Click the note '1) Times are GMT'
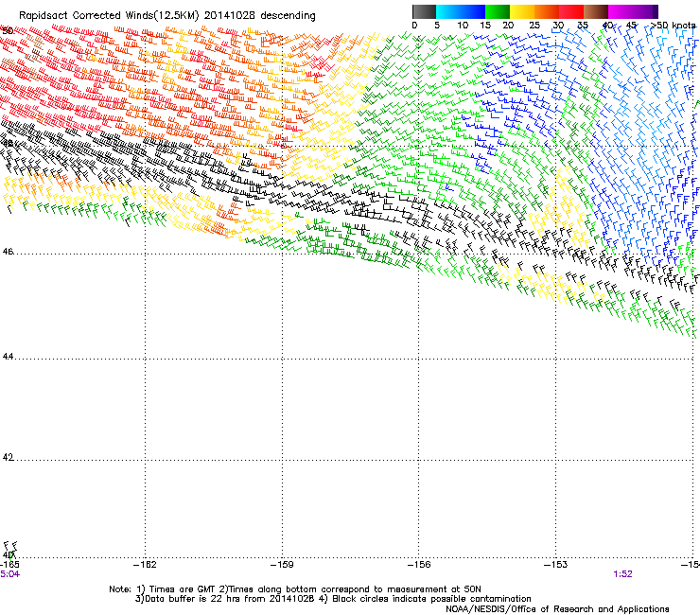 point(176,589)
